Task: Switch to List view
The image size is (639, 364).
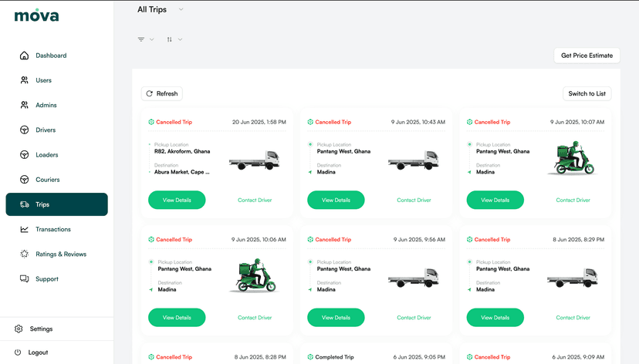Action: tap(587, 93)
